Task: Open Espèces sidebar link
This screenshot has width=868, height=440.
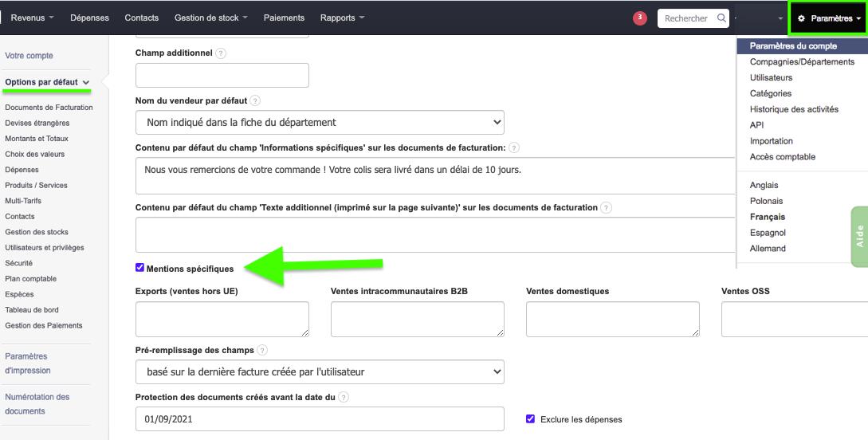Action: point(19,294)
